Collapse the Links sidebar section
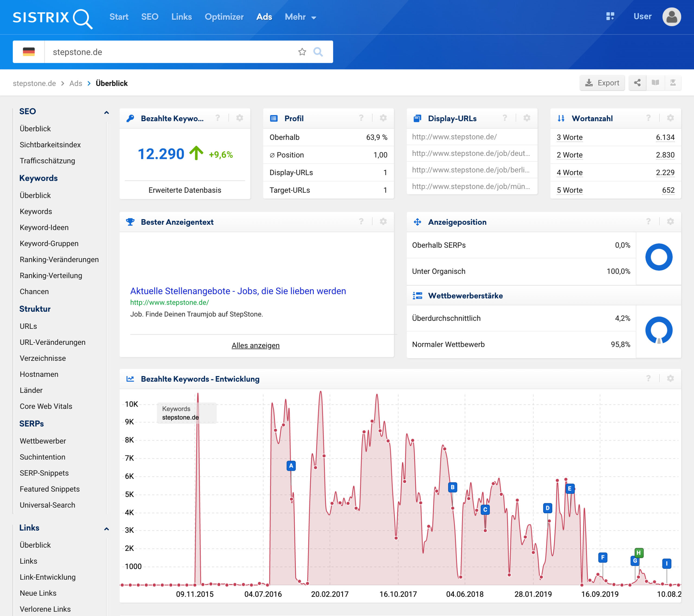Image resolution: width=694 pixels, height=616 pixels. pyautogui.click(x=106, y=528)
